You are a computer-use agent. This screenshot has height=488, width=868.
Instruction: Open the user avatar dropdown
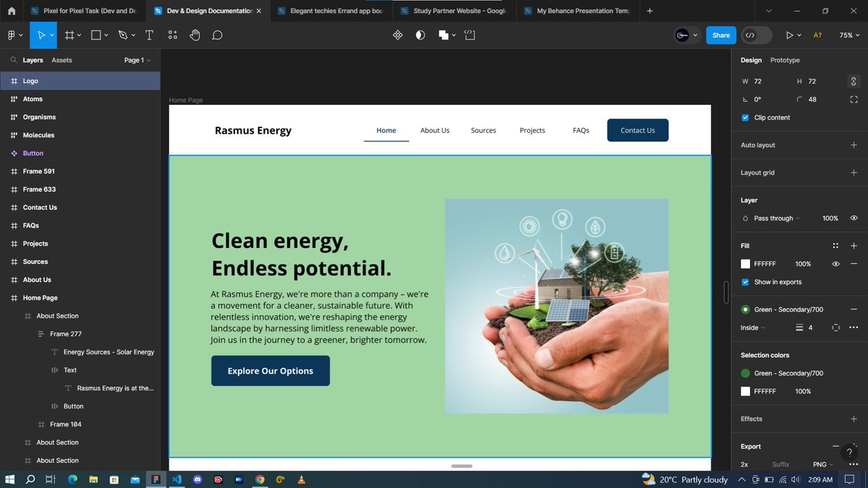pyautogui.click(x=687, y=35)
